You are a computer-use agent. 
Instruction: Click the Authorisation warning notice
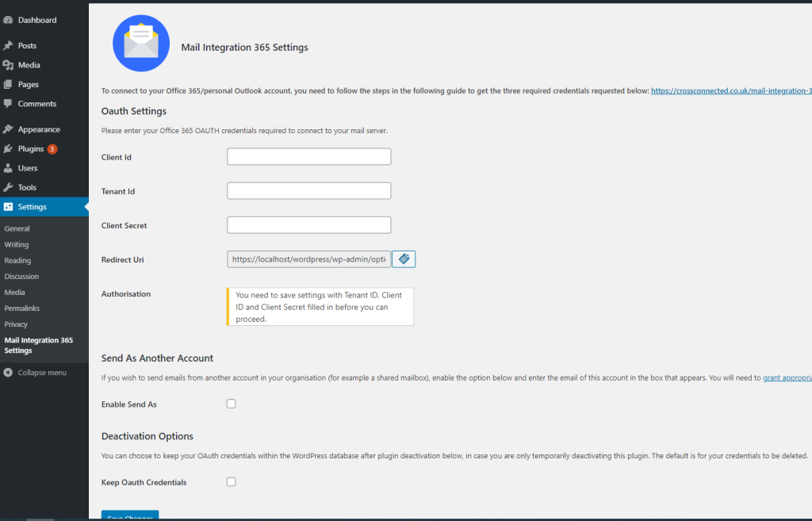320,307
